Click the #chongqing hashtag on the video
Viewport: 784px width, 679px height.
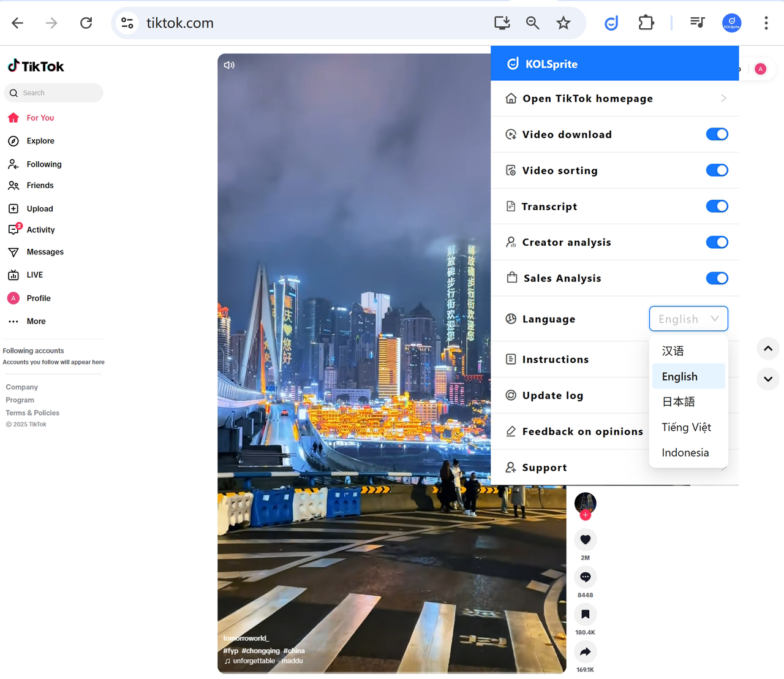(x=261, y=651)
